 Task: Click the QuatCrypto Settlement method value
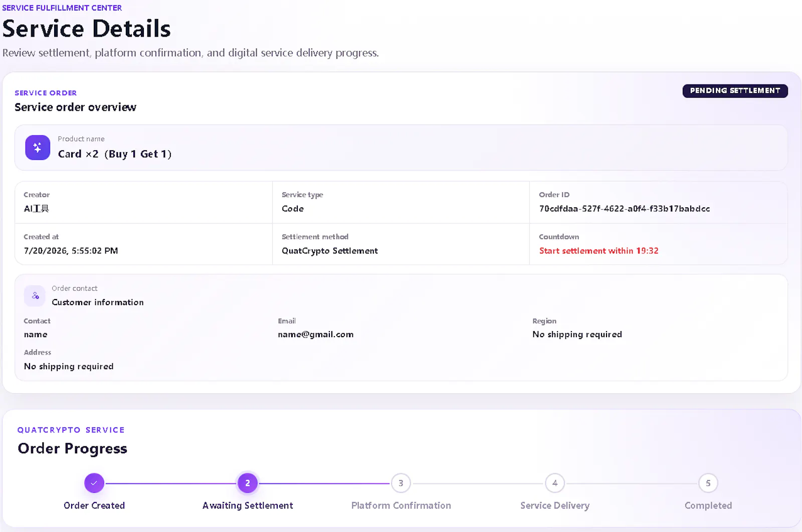pos(330,250)
